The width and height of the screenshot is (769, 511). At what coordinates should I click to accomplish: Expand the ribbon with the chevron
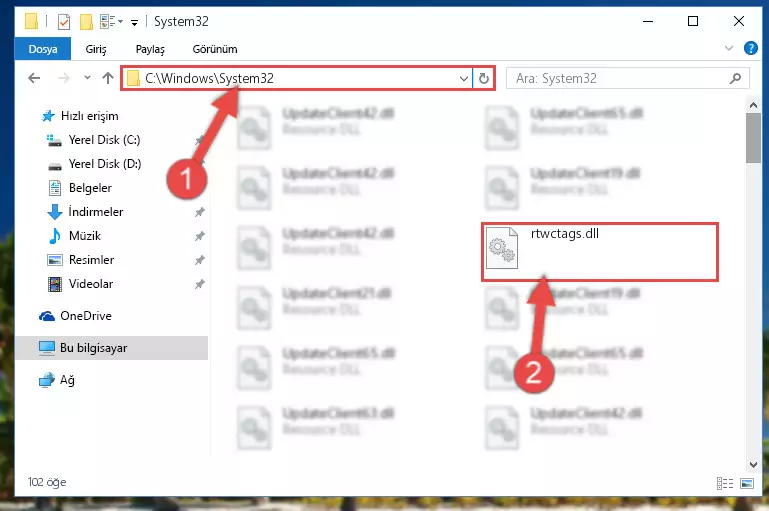729,48
